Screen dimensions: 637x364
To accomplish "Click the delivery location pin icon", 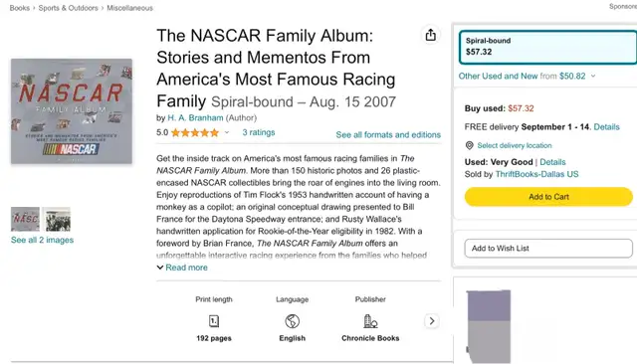I will point(469,145).
